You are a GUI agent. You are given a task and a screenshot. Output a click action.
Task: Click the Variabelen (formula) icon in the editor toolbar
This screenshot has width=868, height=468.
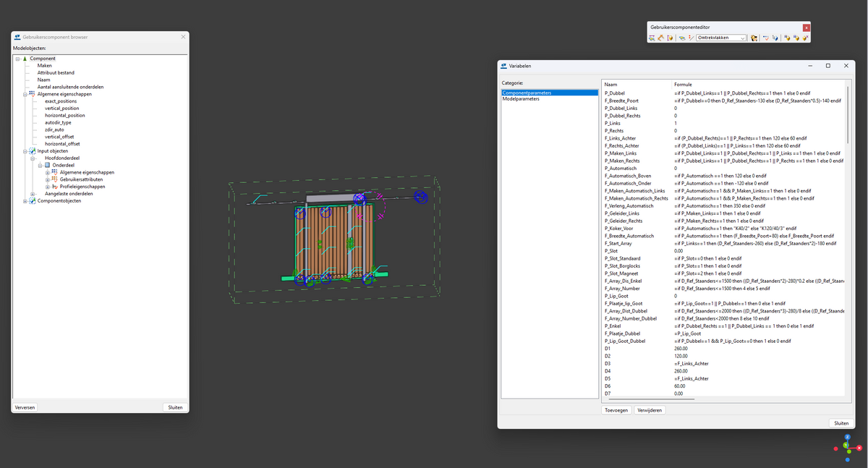[x=766, y=38]
